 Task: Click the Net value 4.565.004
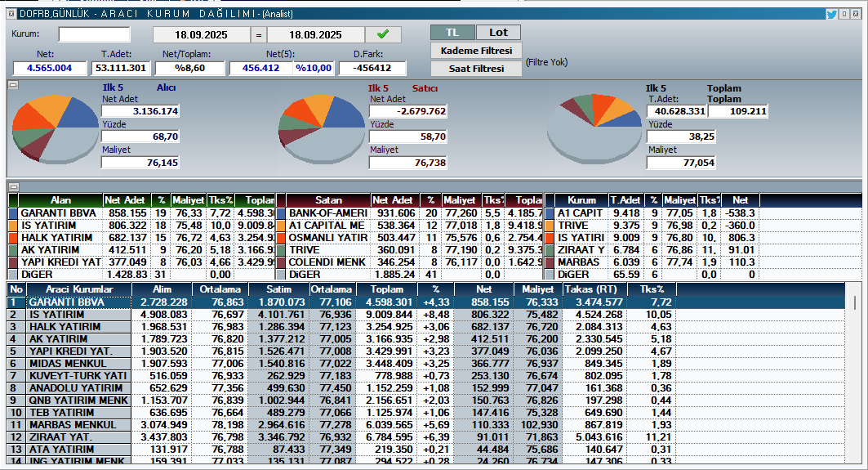pyautogui.click(x=50, y=68)
